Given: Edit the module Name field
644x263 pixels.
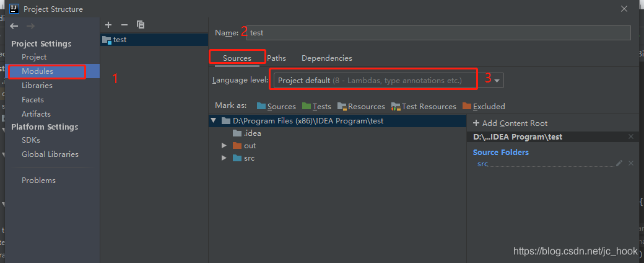Looking at the screenshot, I should click(x=438, y=32).
